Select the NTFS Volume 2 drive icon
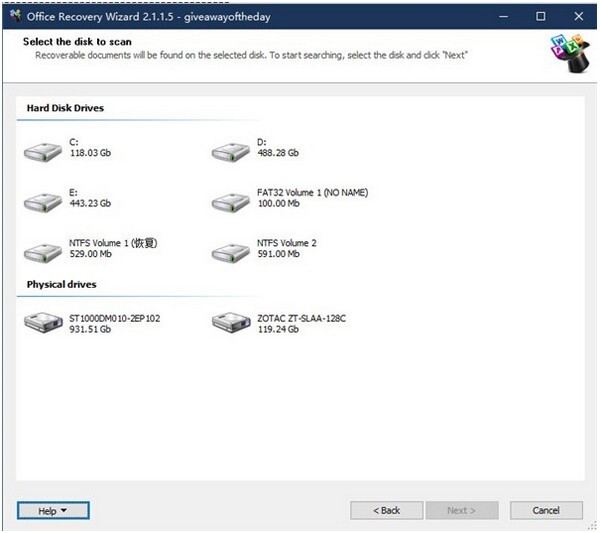 (231, 253)
